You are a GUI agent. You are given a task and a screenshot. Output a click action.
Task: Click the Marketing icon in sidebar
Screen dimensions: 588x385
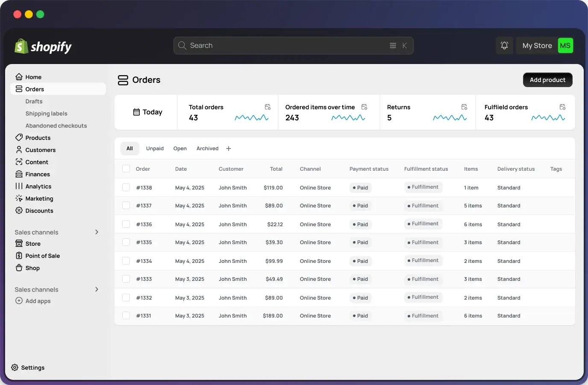[x=19, y=198]
